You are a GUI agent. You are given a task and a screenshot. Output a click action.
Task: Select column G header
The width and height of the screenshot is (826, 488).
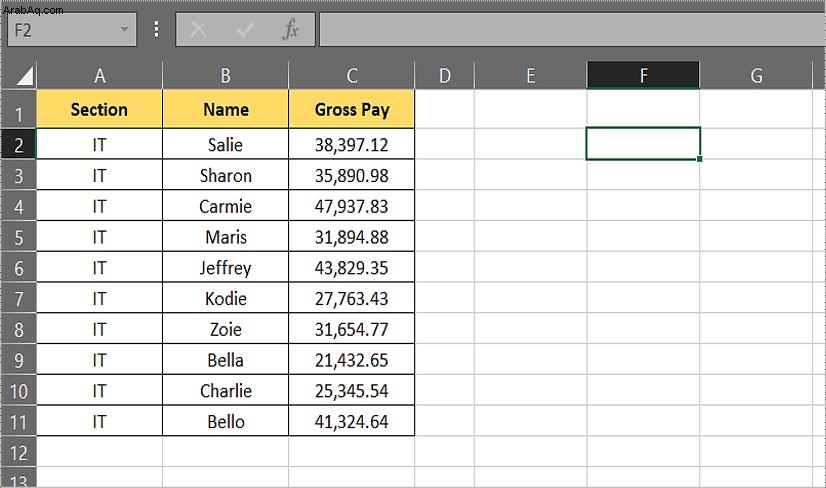pyautogui.click(x=756, y=75)
